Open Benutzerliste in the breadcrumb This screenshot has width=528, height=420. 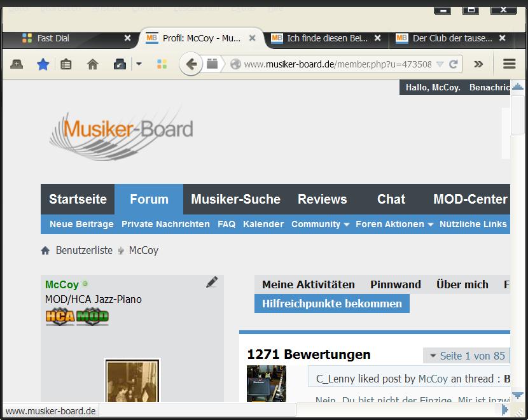click(84, 250)
